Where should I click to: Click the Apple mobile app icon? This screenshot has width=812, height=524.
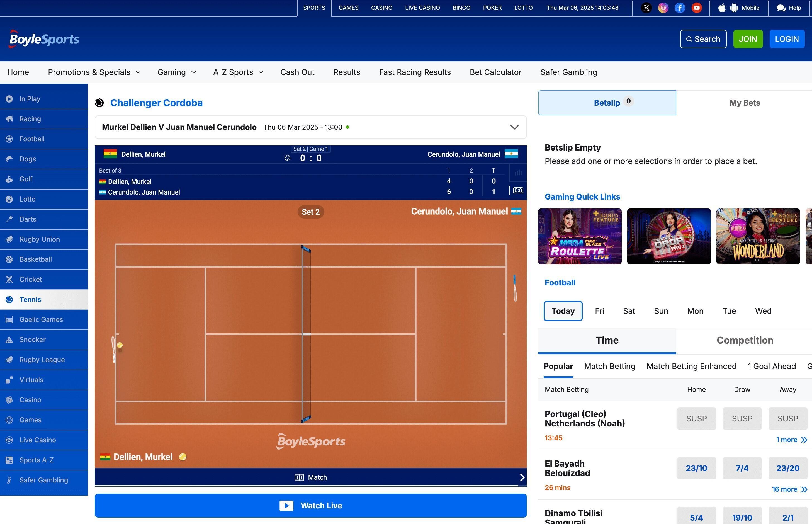tap(721, 8)
